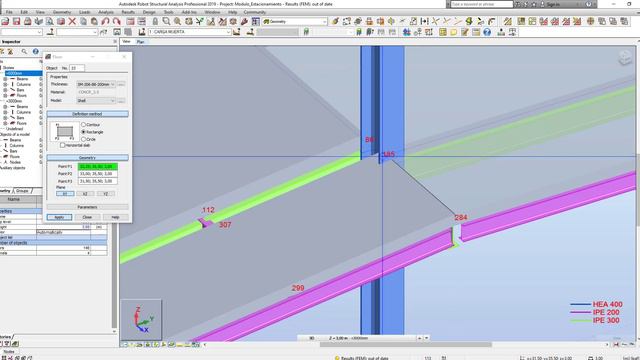Collapse the Definition method section header
Viewport: 640px width, 360px height.
point(87,114)
